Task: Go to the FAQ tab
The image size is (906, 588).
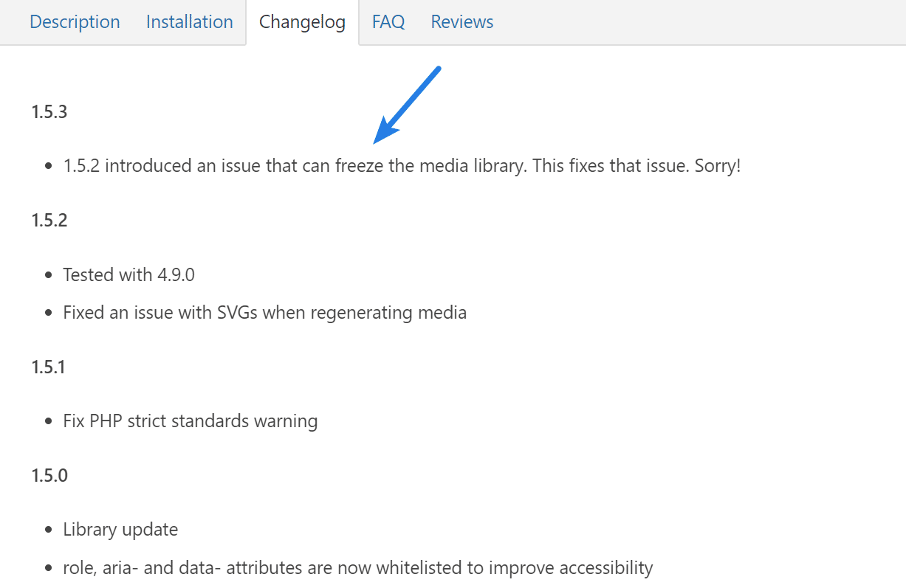Action: click(388, 22)
